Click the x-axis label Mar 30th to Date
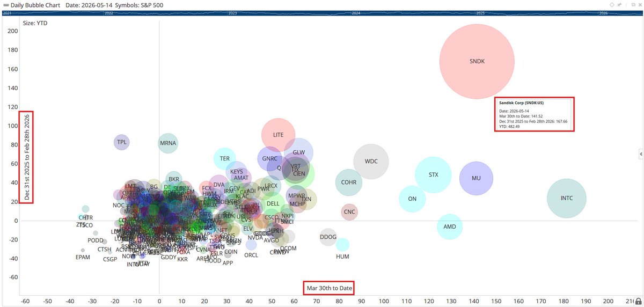644x307 pixels. [x=330, y=288]
